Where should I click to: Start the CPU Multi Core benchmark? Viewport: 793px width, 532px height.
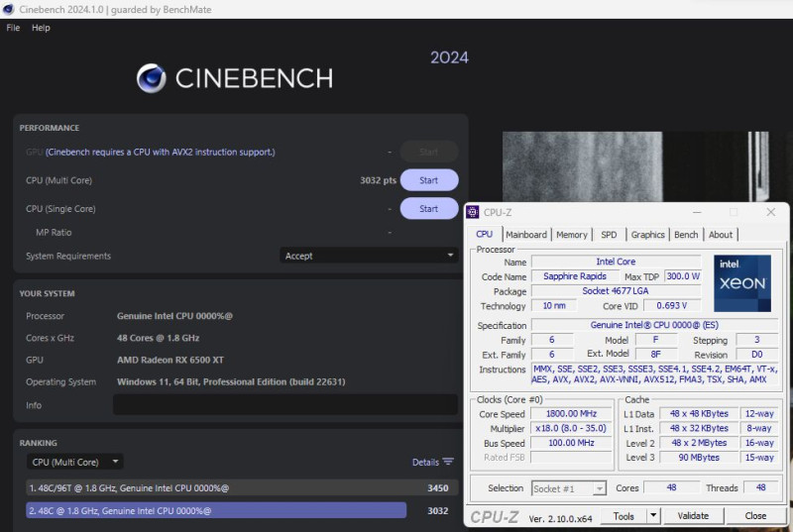[x=429, y=180]
